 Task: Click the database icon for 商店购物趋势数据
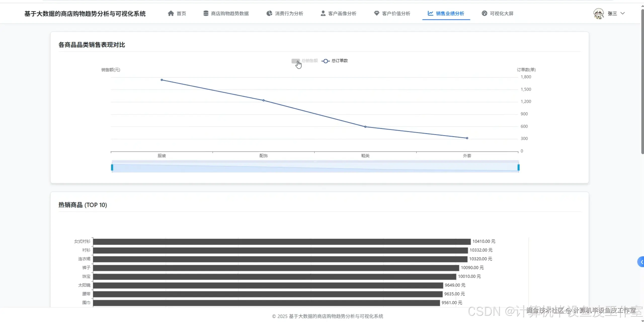(x=206, y=13)
